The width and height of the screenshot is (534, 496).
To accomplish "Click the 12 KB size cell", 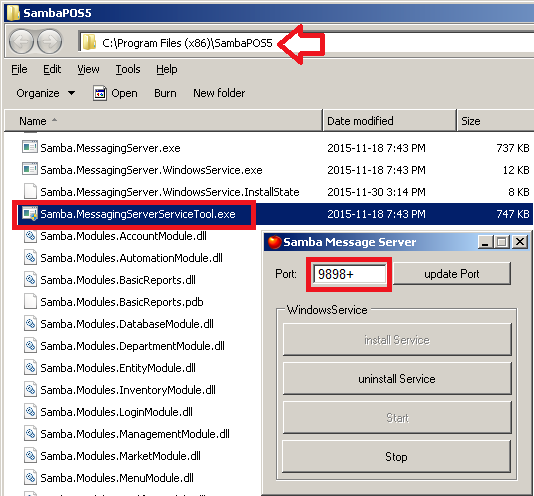I will (516, 170).
